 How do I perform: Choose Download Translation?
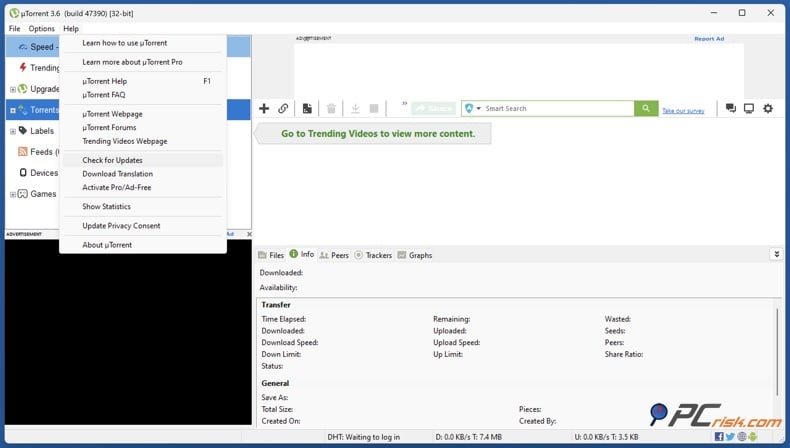pos(143,174)
